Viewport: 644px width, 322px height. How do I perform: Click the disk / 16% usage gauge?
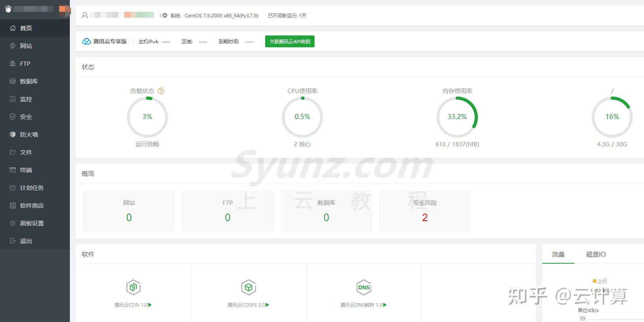click(612, 117)
